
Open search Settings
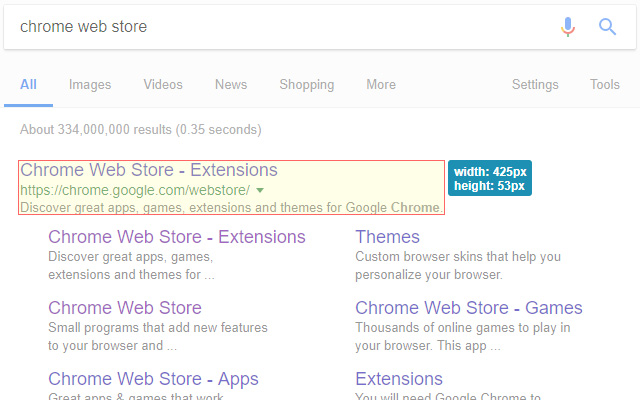[535, 85]
